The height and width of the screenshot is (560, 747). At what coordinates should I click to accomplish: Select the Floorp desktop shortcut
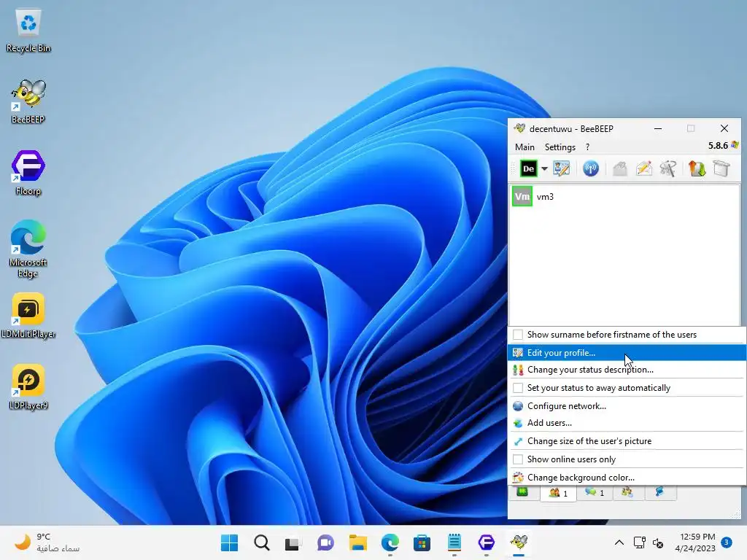(28, 173)
